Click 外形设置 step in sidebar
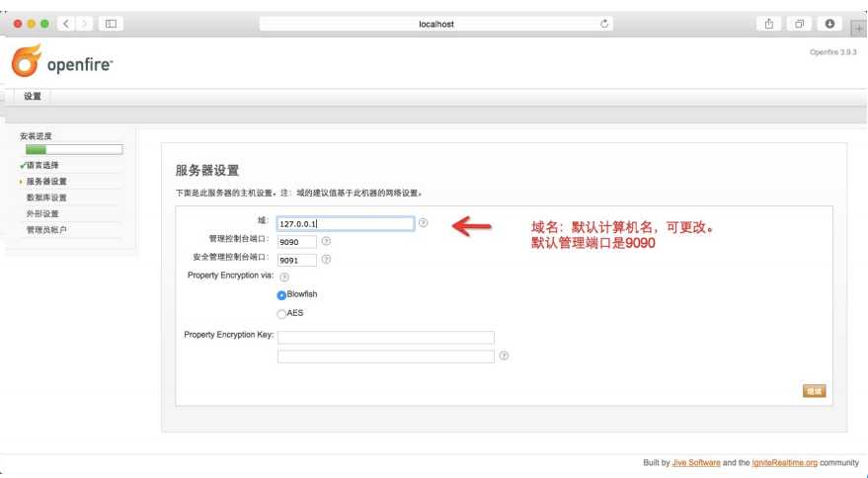Image resolution: width=868 pixels, height=478 pixels. (x=42, y=213)
